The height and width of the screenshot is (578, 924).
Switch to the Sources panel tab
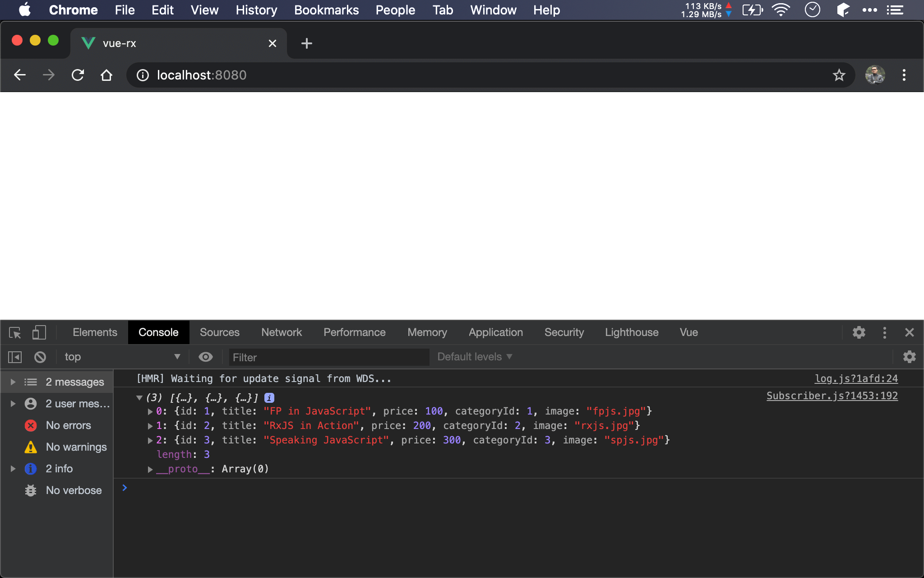(220, 332)
